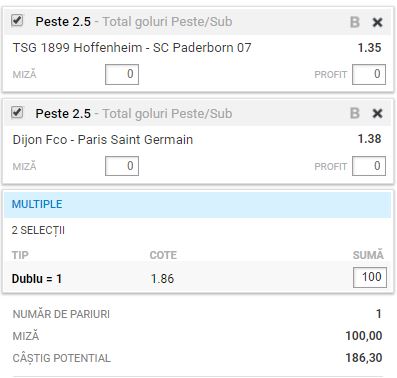
Task: Click the B icon on Hoffenheim selection
Action: 355,22
